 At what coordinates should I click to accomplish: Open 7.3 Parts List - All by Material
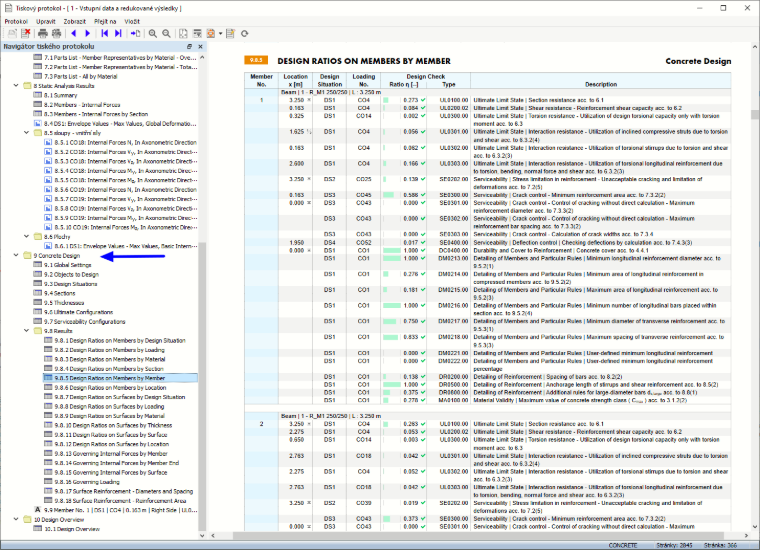pos(80,77)
